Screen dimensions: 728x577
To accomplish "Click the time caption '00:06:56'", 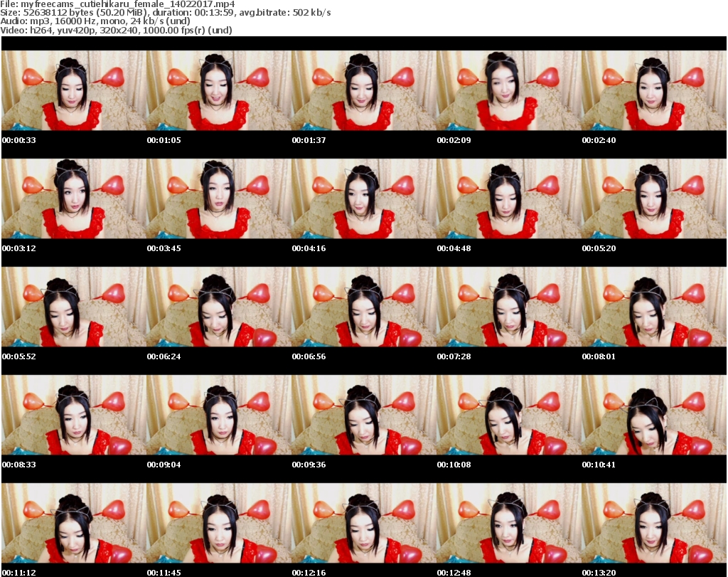I will (309, 356).
